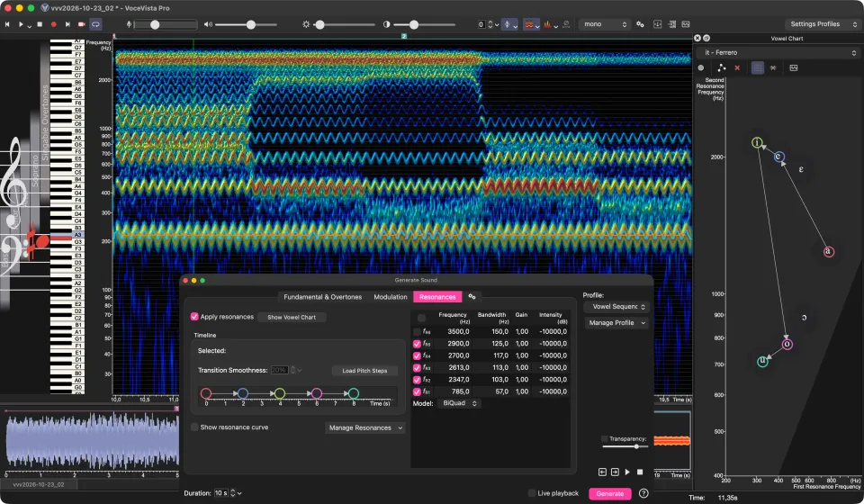The image size is (864, 504).
Task: Enable Show resonance curve
Action: [x=194, y=427]
